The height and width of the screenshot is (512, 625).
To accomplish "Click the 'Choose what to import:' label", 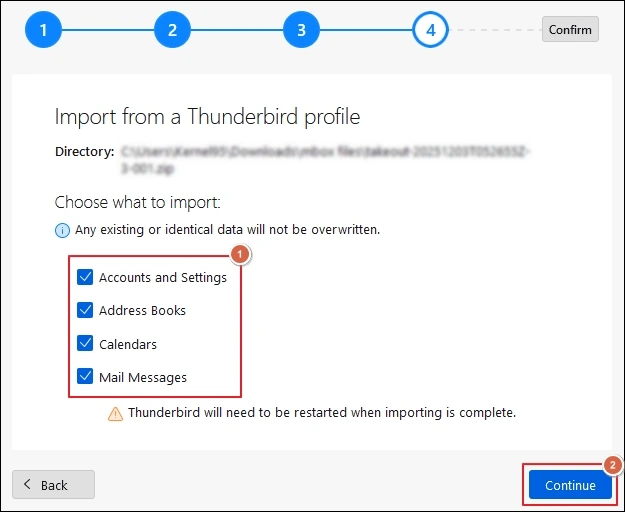I will click(x=138, y=202).
